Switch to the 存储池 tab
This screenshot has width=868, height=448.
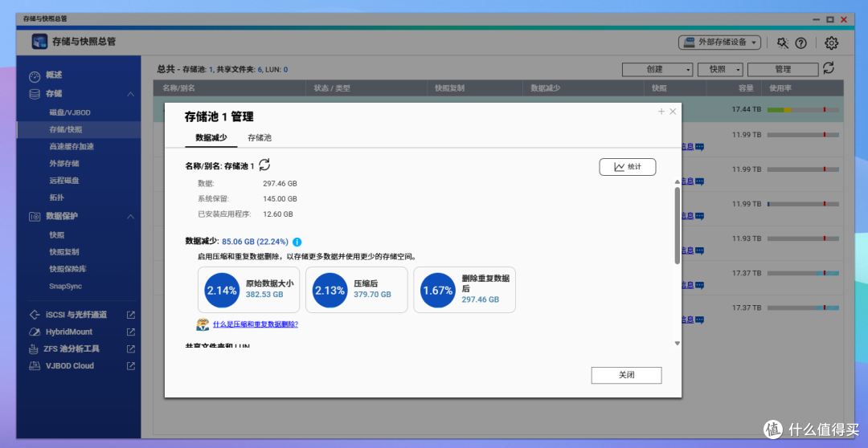pos(260,138)
